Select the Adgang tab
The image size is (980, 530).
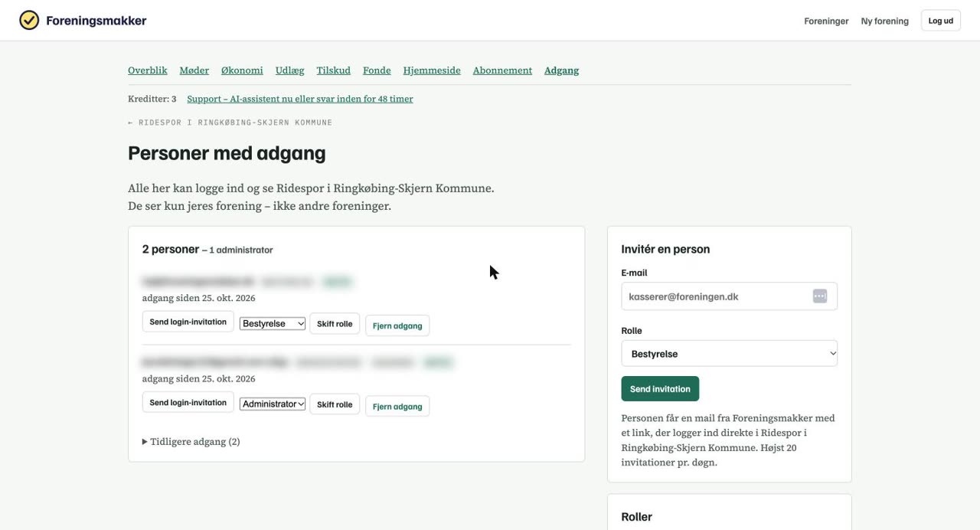coord(562,70)
